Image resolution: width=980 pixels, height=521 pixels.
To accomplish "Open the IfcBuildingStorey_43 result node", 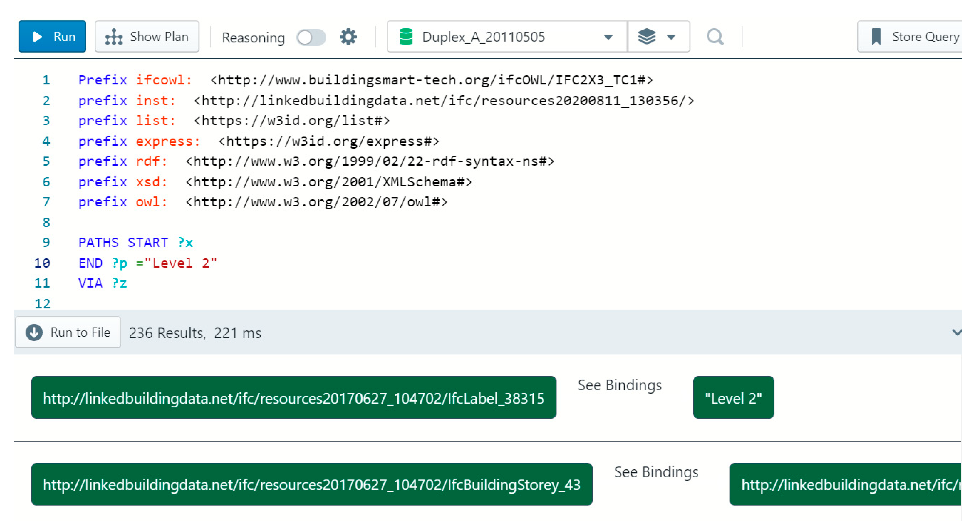I will (311, 484).
